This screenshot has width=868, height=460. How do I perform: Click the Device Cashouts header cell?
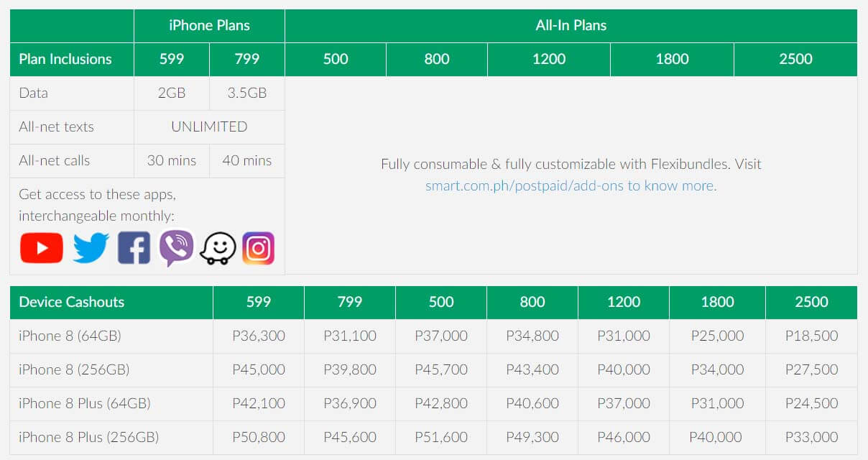(x=72, y=302)
